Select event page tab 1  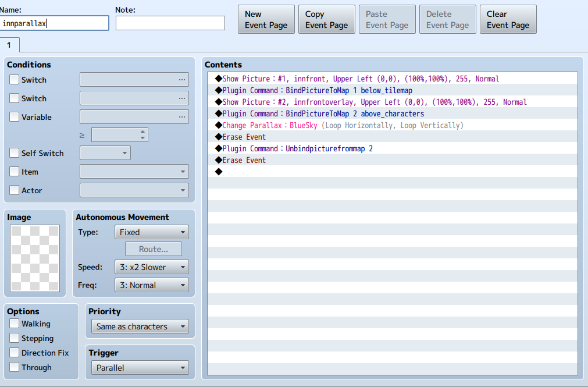coord(9,45)
